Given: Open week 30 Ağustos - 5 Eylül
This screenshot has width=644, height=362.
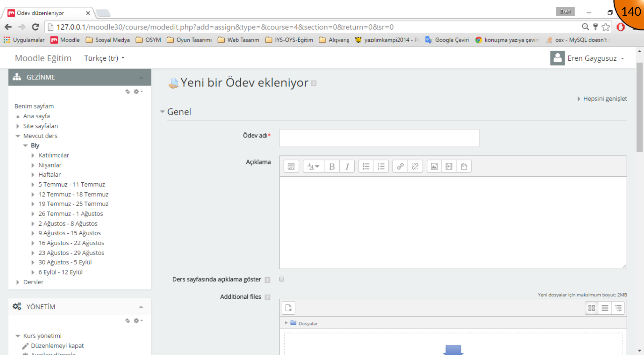Looking at the screenshot, I should (65, 262).
